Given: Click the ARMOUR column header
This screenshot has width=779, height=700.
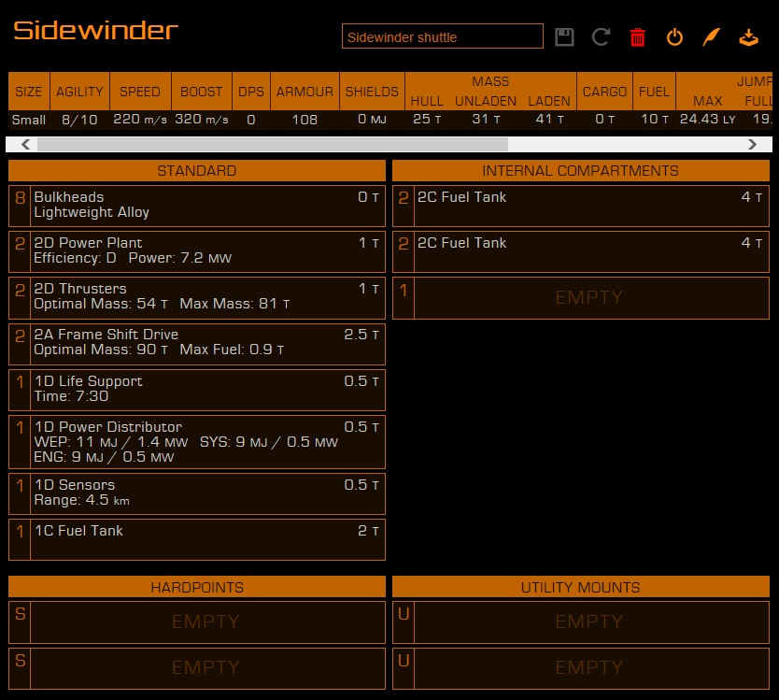Looking at the screenshot, I should (x=305, y=92).
